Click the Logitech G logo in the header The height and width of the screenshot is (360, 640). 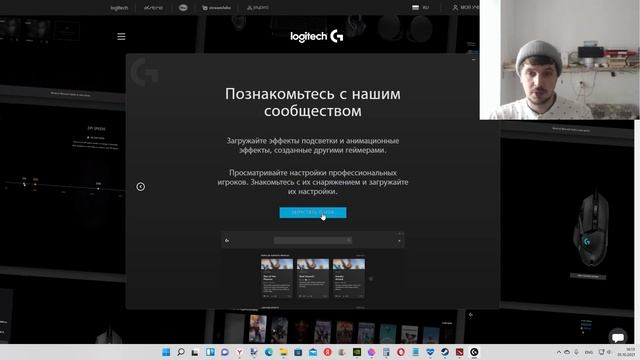[317, 36]
